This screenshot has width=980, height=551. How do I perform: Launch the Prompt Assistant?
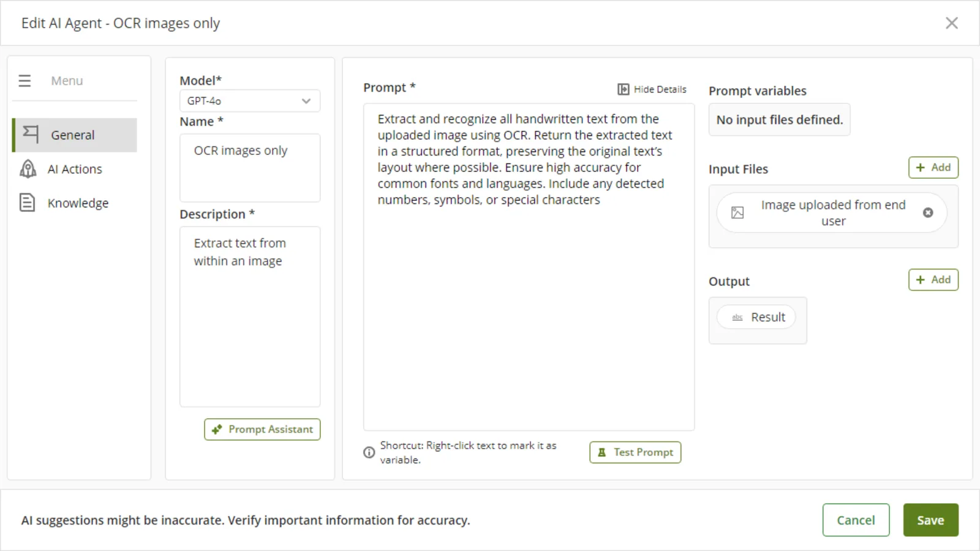click(262, 429)
